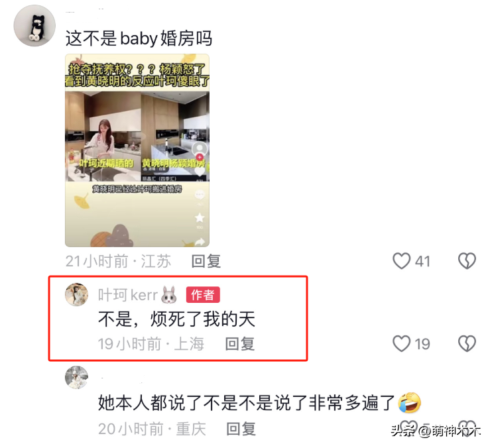Image resolution: width=492 pixels, height=448 pixels.
Task: Tap the share arrow in the image
Action: coord(200,241)
